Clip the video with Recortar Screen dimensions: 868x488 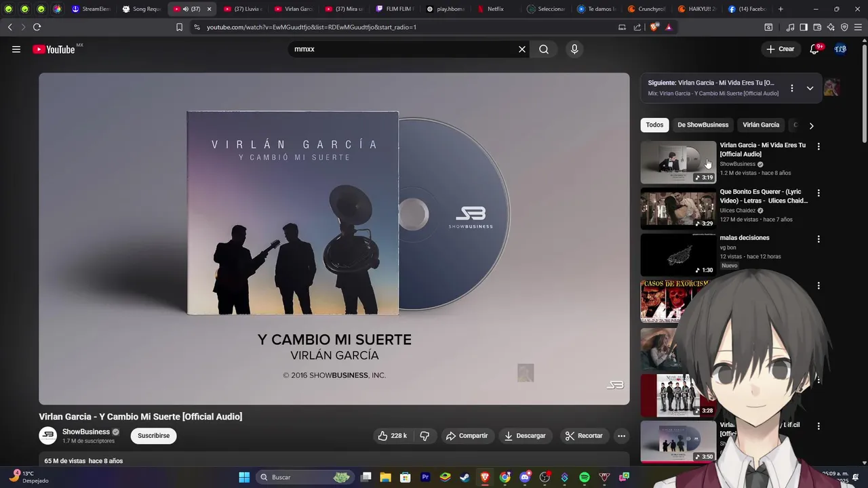pos(584,436)
